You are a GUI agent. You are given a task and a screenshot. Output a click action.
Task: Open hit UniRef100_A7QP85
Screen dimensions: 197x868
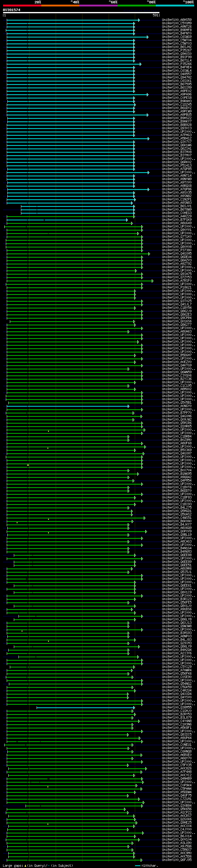tap(177, 169)
